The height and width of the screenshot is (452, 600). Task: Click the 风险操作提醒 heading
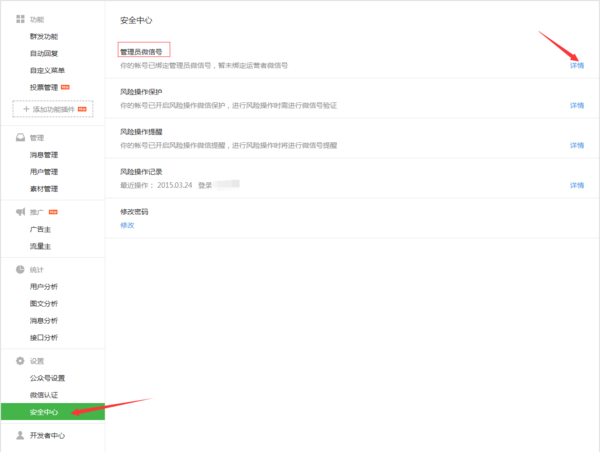141,132
